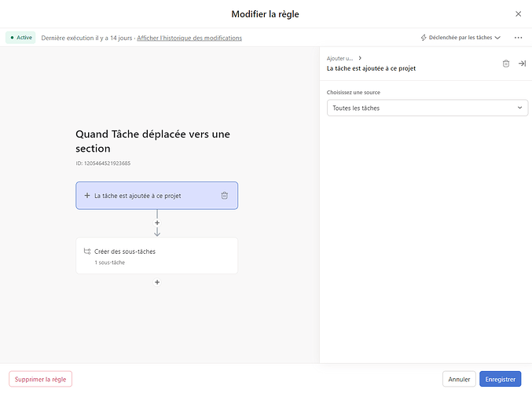Click the Choisissez une source label
Viewport: 532px width, 393px height.
click(x=353, y=92)
